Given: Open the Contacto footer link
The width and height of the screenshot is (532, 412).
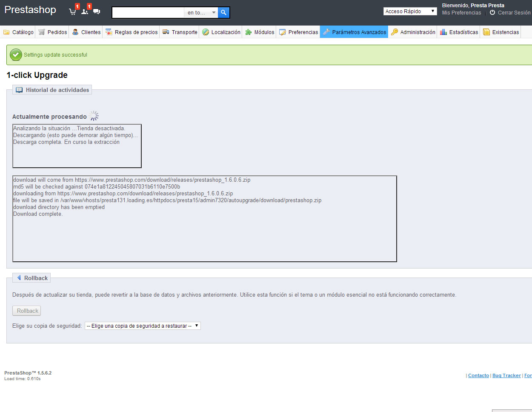Looking at the screenshot, I should click(x=478, y=375).
